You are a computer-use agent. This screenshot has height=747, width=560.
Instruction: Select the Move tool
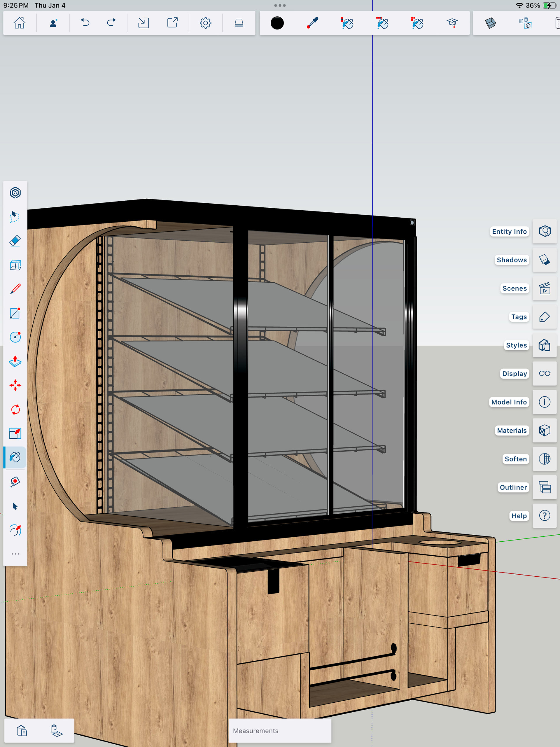[15, 385]
